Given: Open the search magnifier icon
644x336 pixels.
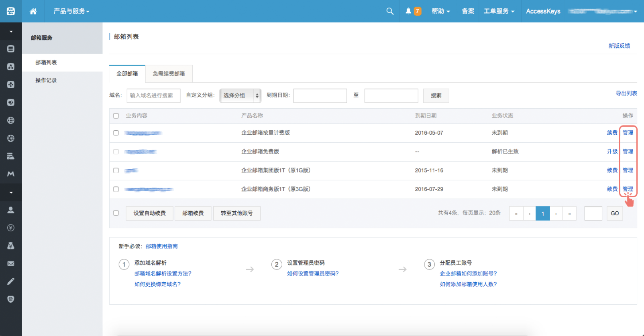Looking at the screenshot, I should pos(390,11).
